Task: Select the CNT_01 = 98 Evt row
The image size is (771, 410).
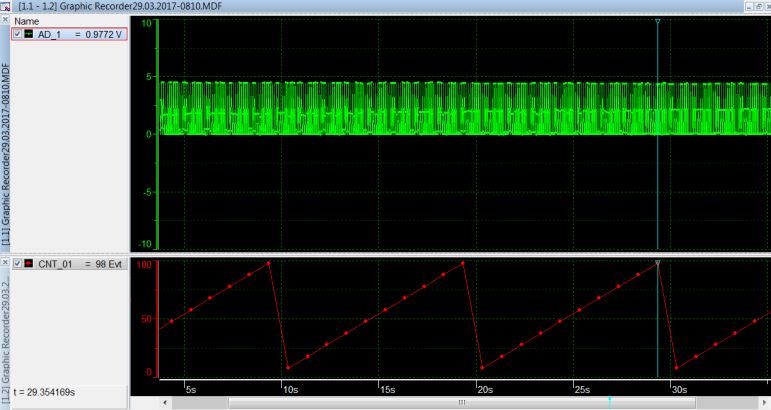Action: [69, 264]
